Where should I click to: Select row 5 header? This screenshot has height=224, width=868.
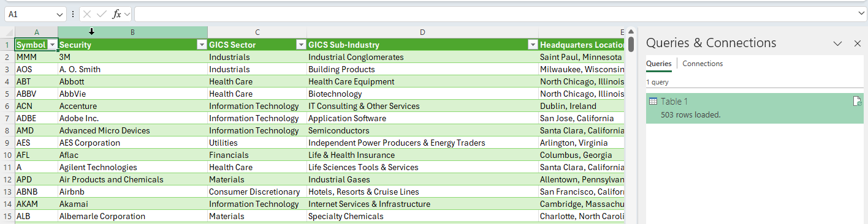tap(7, 94)
